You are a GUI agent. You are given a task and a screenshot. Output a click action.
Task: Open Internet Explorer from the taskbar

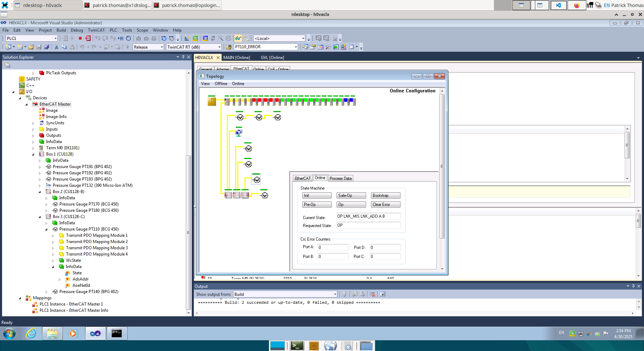(31, 333)
